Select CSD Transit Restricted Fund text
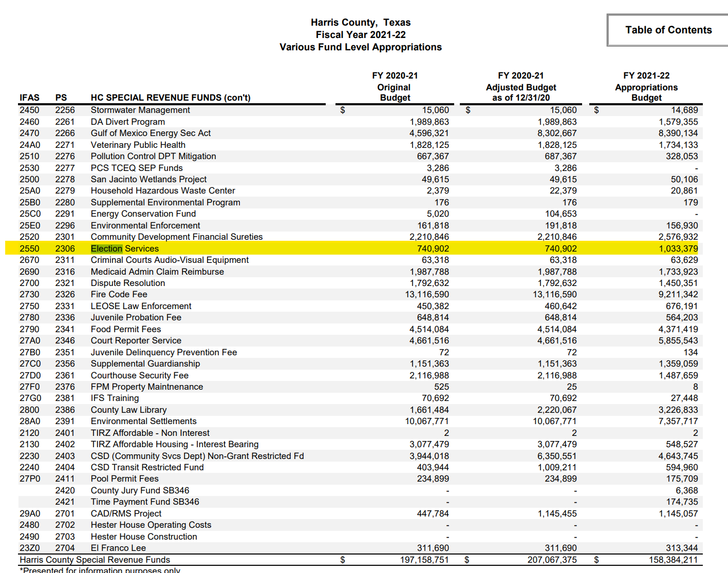The height and width of the screenshot is (573, 728). (147, 467)
